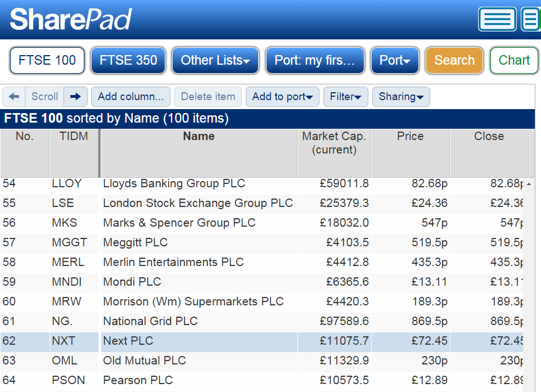Select the FTSE 100 list tab

point(47,60)
